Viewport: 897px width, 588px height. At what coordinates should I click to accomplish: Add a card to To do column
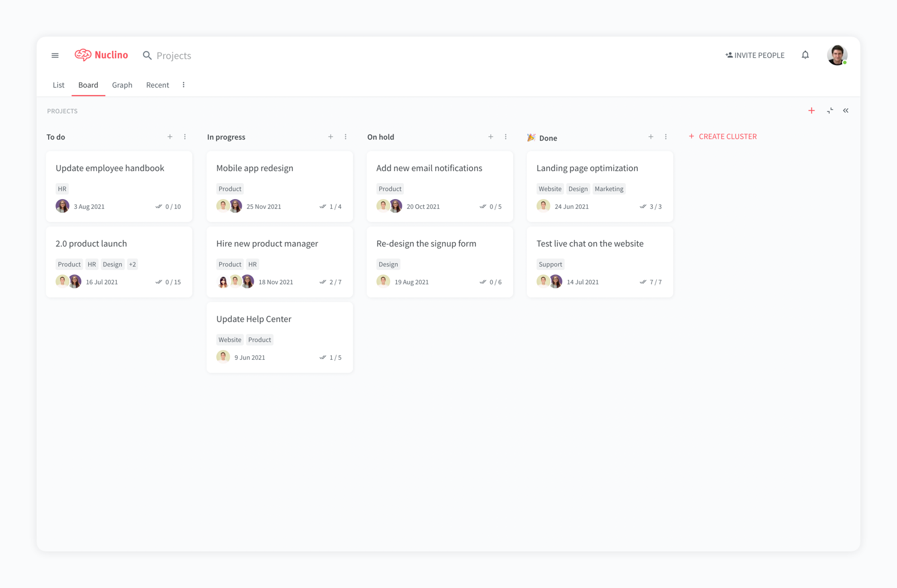pyautogui.click(x=170, y=137)
